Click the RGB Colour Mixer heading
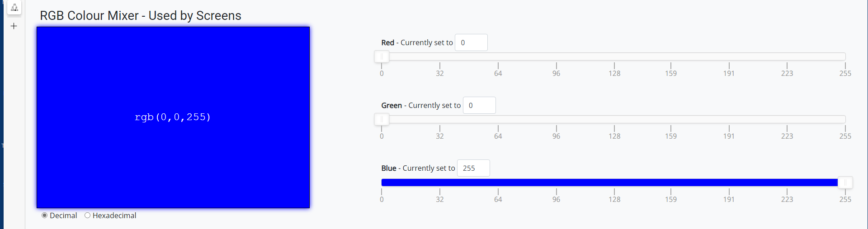Viewport: 868px width, 229px height. [141, 16]
